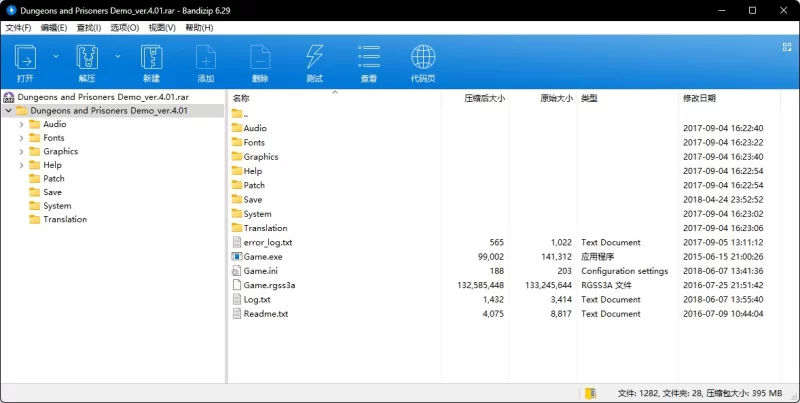Expand the Graphics folder in tree
The height and width of the screenshot is (403, 800).
(x=21, y=152)
